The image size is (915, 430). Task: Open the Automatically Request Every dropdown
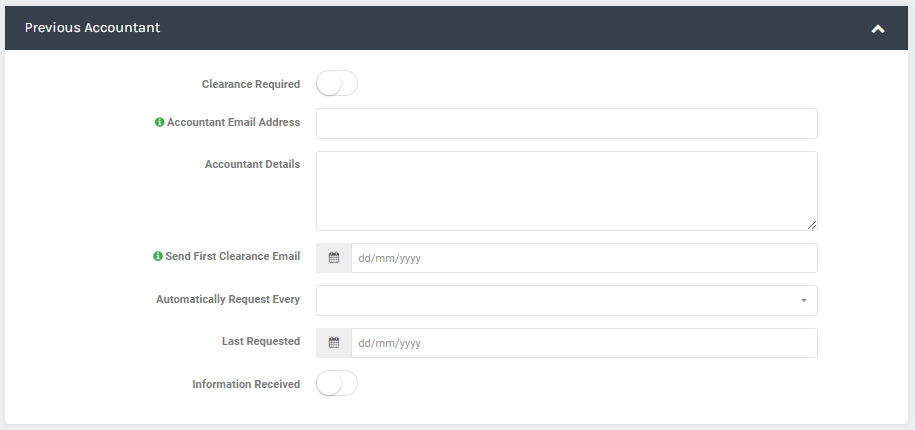coord(567,300)
